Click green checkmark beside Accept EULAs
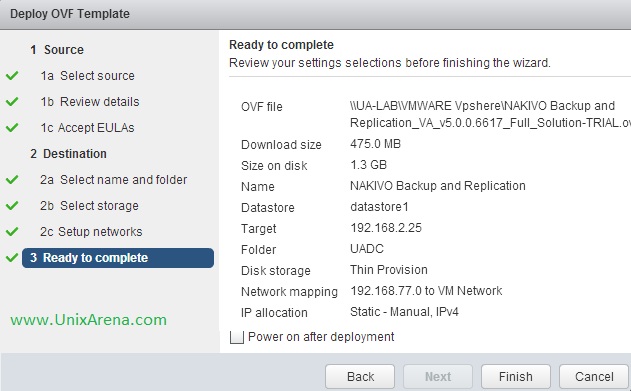The image size is (631, 391). point(12,128)
